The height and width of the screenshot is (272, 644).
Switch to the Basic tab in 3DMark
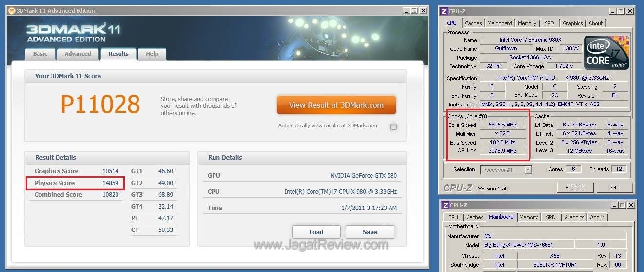[40, 54]
